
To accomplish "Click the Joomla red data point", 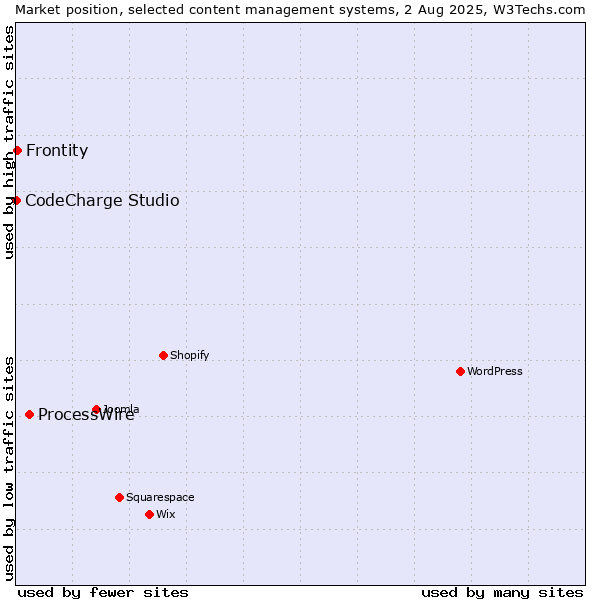I will 96,409.
